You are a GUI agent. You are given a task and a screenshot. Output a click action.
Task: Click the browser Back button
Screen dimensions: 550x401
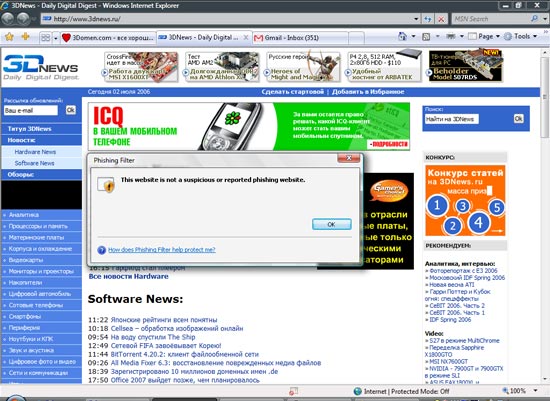pos(8,19)
